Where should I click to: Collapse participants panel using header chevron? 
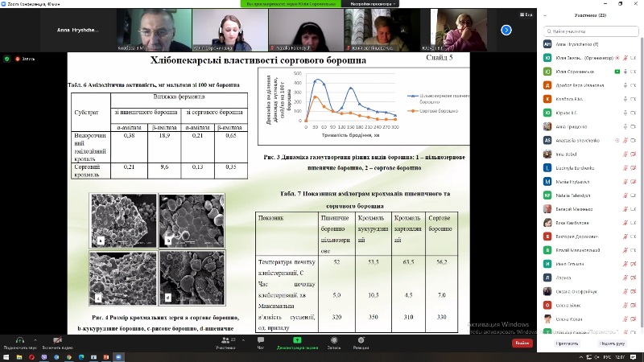(545, 14)
